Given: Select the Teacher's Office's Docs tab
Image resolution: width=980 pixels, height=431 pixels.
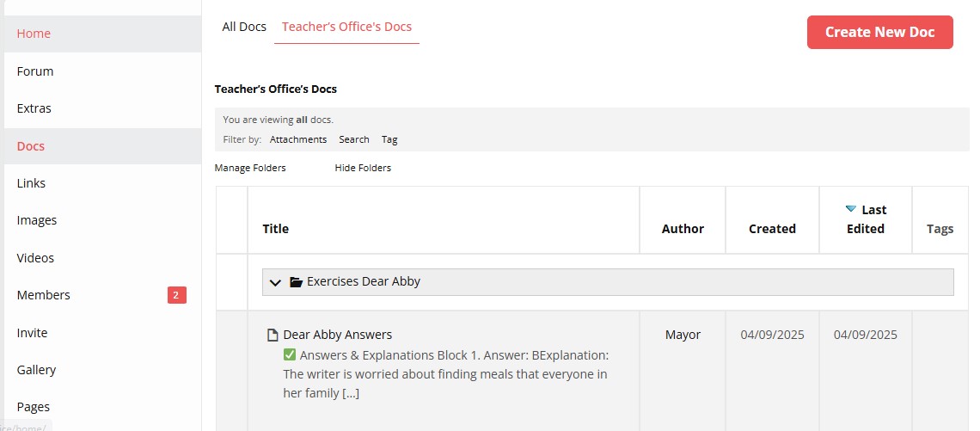Looking at the screenshot, I should pyautogui.click(x=346, y=27).
